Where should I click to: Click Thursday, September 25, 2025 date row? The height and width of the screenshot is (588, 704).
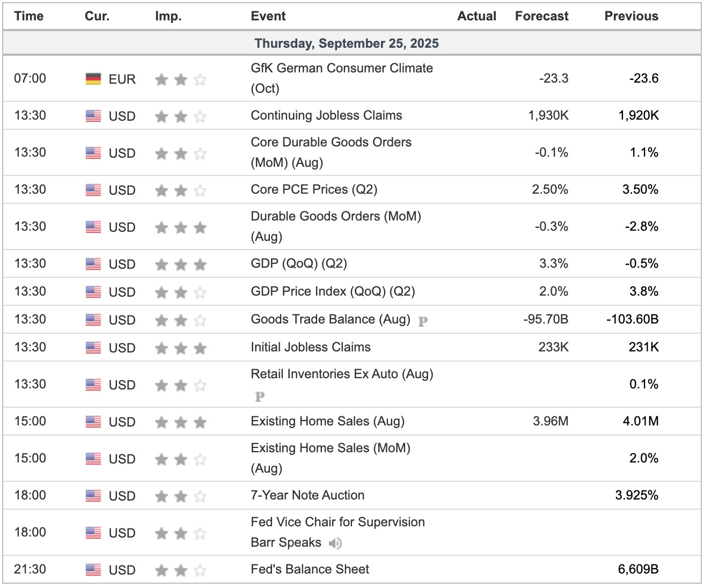[347, 43]
